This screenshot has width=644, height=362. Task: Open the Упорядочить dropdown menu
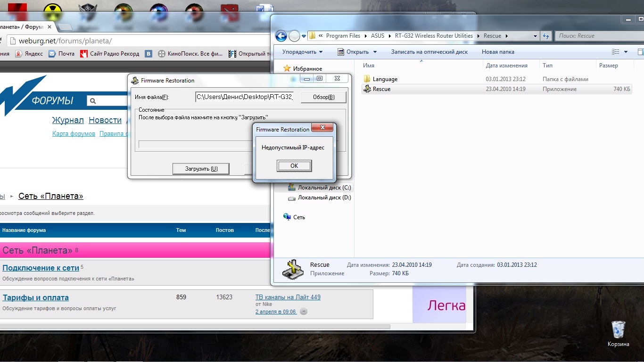click(302, 52)
